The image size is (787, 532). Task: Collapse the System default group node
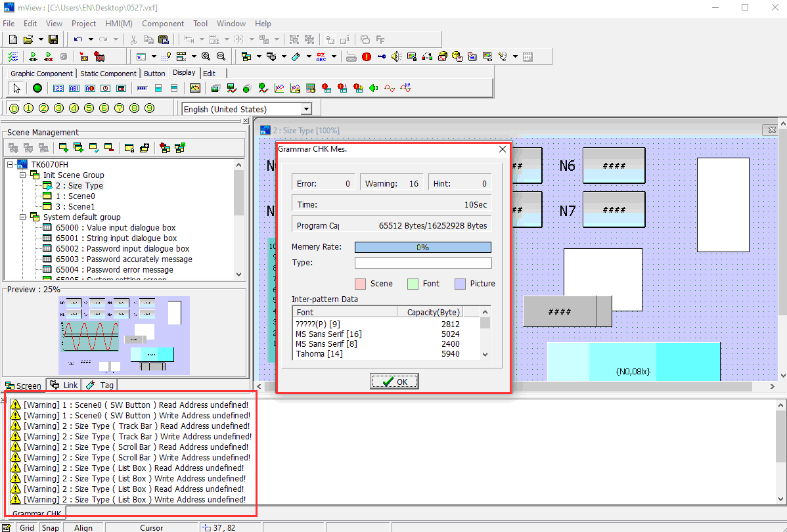(23, 217)
